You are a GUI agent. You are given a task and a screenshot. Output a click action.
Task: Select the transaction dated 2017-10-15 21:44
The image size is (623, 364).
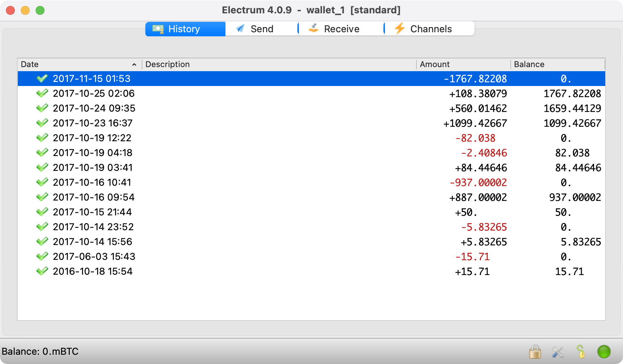tap(311, 212)
